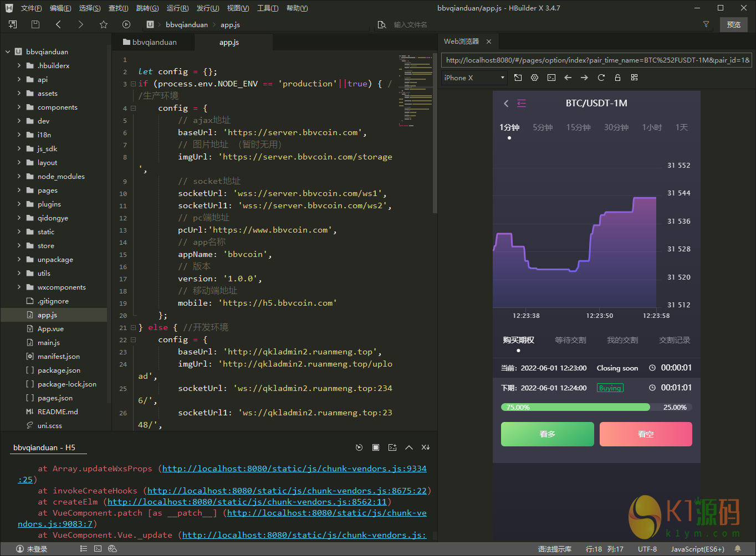Click the save file icon in toolbar

click(x=35, y=24)
